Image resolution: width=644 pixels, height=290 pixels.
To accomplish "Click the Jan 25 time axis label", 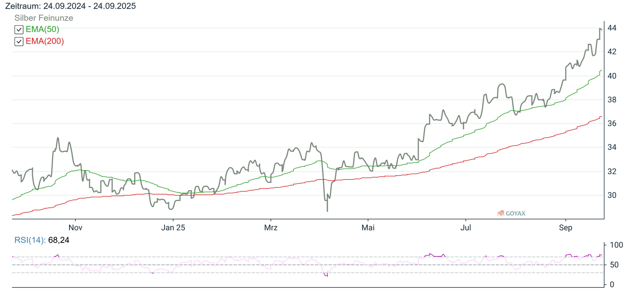I will [x=173, y=228].
